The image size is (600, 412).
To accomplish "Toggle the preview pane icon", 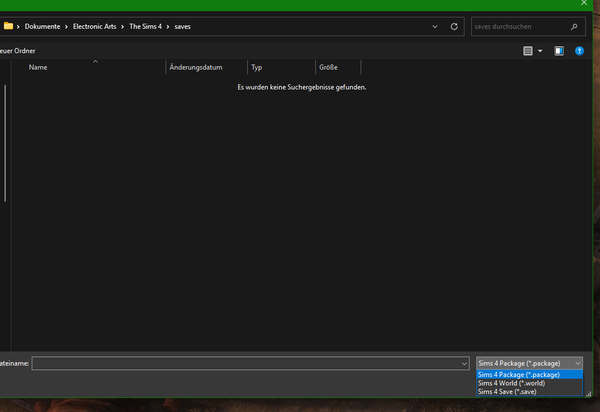I will click(x=559, y=50).
